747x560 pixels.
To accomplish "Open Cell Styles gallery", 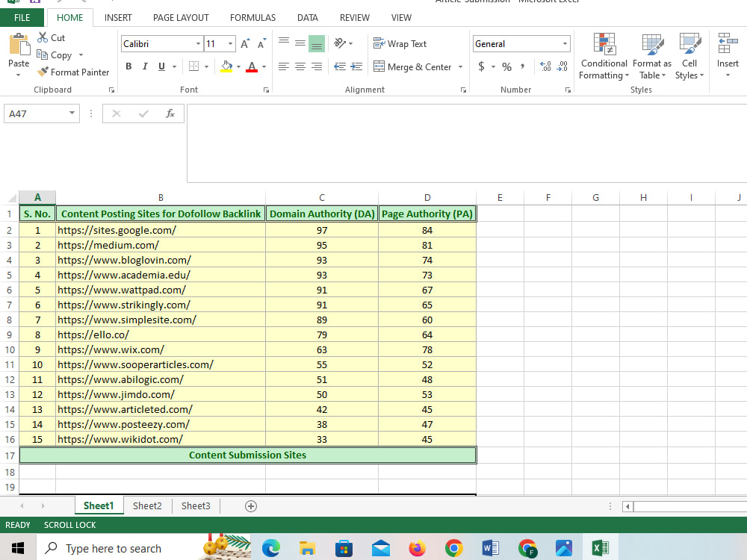I will 689,56.
